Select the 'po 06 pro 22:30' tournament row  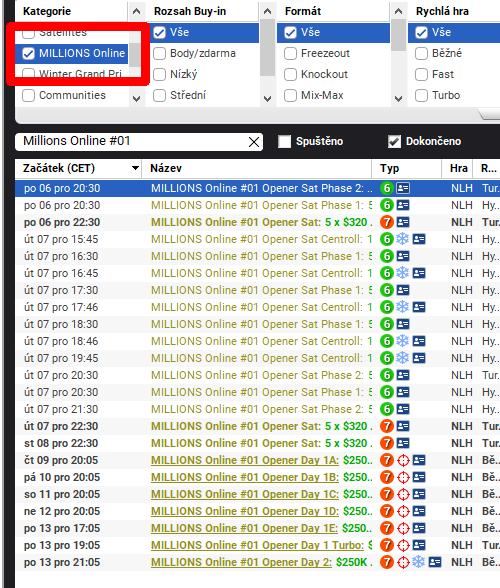point(257,222)
